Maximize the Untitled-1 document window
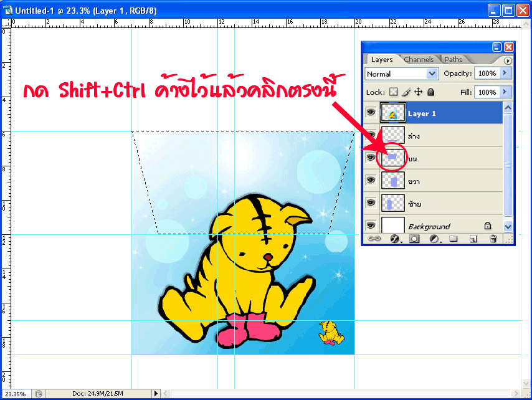The image size is (532, 400). point(508,11)
